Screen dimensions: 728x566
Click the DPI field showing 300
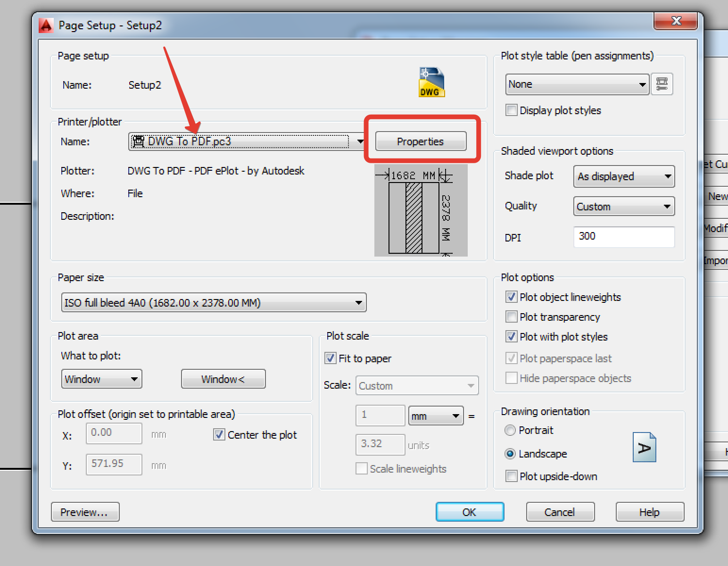tap(624, 237)
